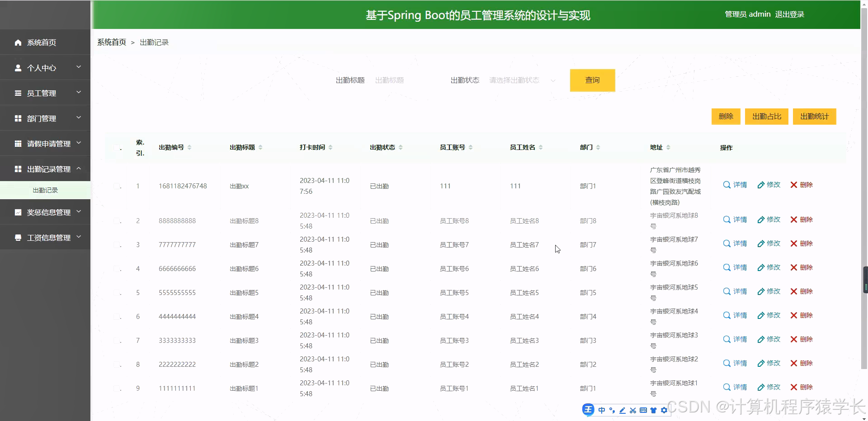Screen dimensions: 868x421
Task: Check the checkbox on attendance row 1
Action: (117, 186)
